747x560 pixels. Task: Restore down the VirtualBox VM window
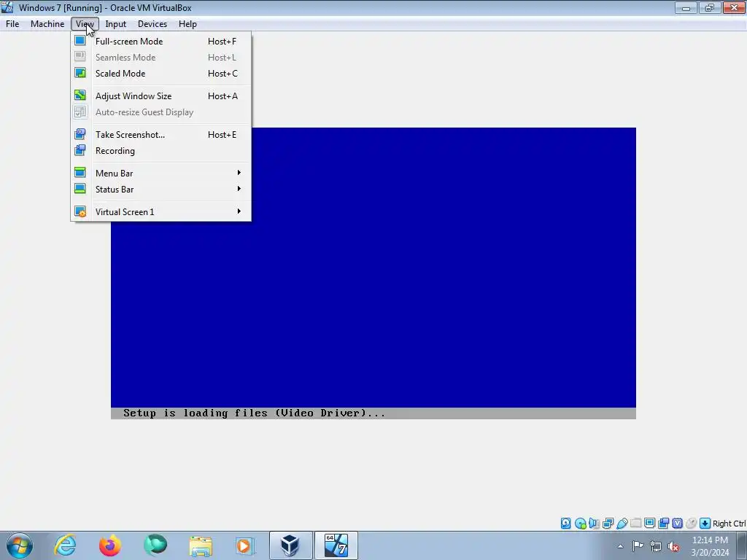pos(710,7)
